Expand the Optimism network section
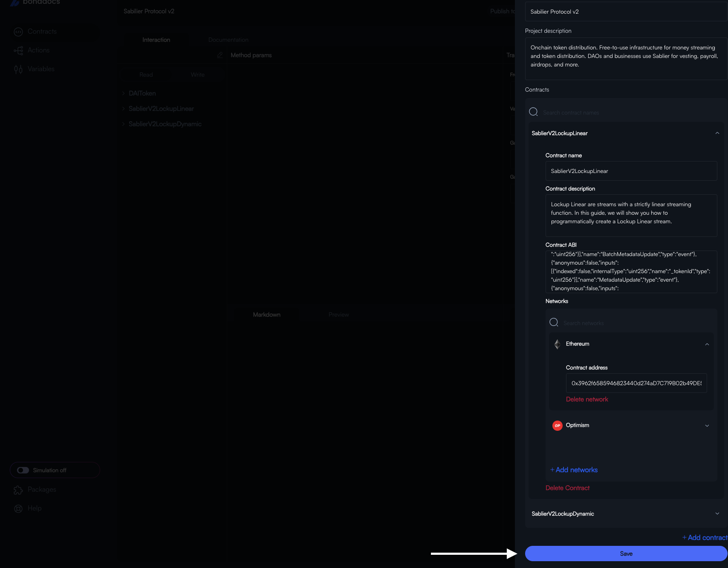Image resolution: width=728 pixels, height=568 pixels. coord(707,426)
